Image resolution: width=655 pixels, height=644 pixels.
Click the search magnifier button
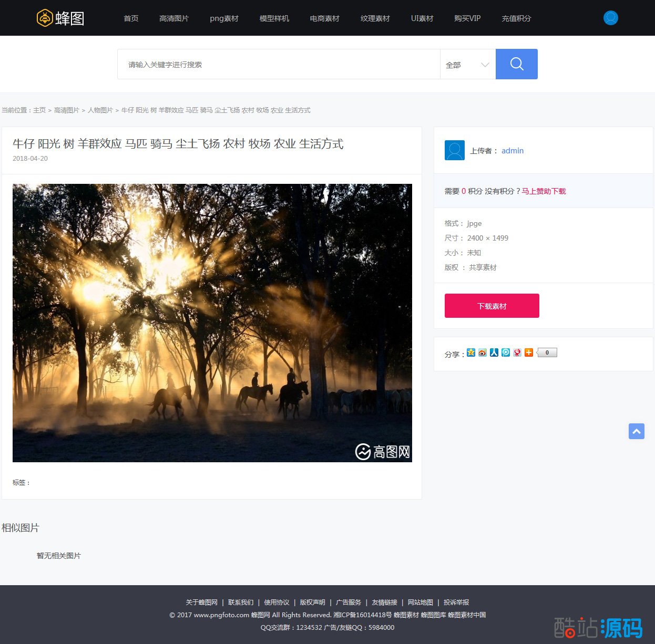click(516, 64)
